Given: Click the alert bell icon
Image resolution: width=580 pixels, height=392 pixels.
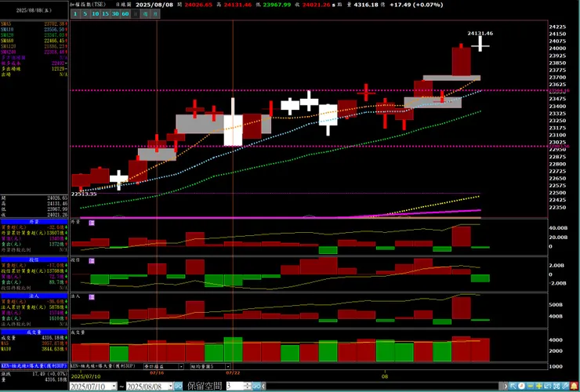Looking at the screenshot, I should [574, 387].
